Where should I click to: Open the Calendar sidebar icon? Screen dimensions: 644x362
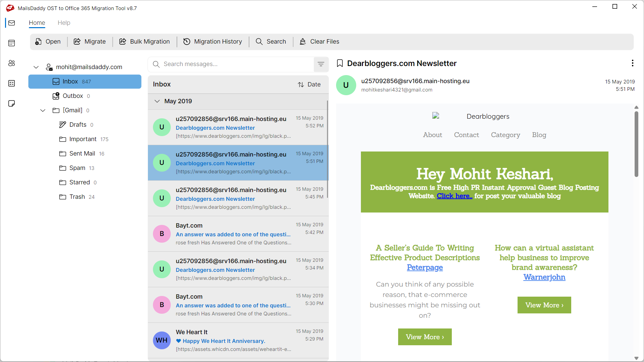coord(12,43)
